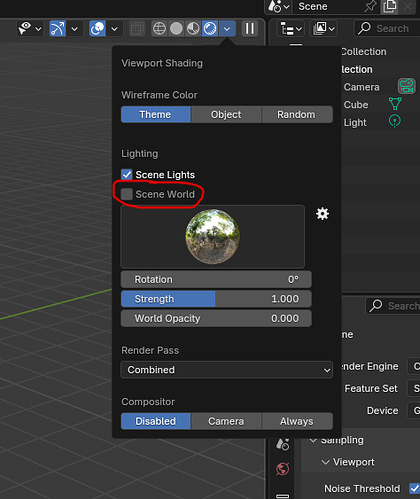Screen dimensions: 420x499
Task: Click the Camera object data icon
Action: pos(407,86)
